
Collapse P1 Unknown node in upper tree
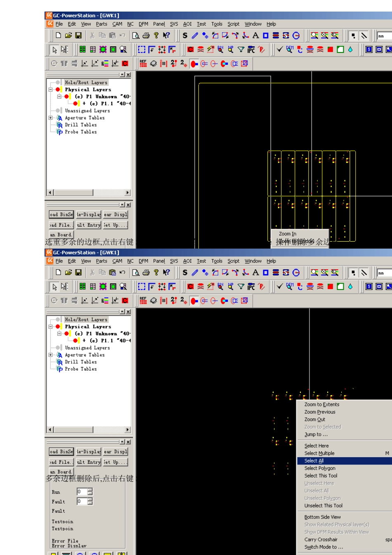[59, 97]
